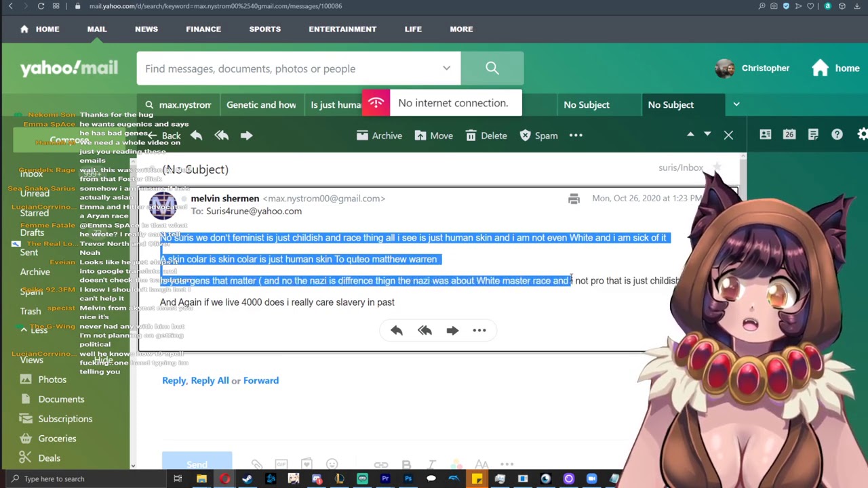Open the toolbar more actions ellipsis
Viewport: 868px width, 488px height.
[576, 136]
